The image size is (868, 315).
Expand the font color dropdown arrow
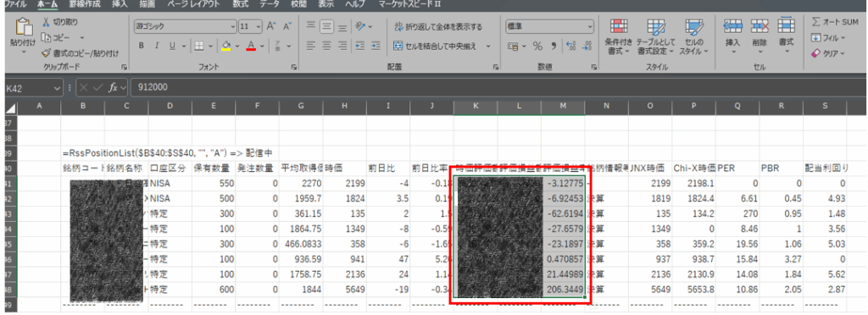262,46
